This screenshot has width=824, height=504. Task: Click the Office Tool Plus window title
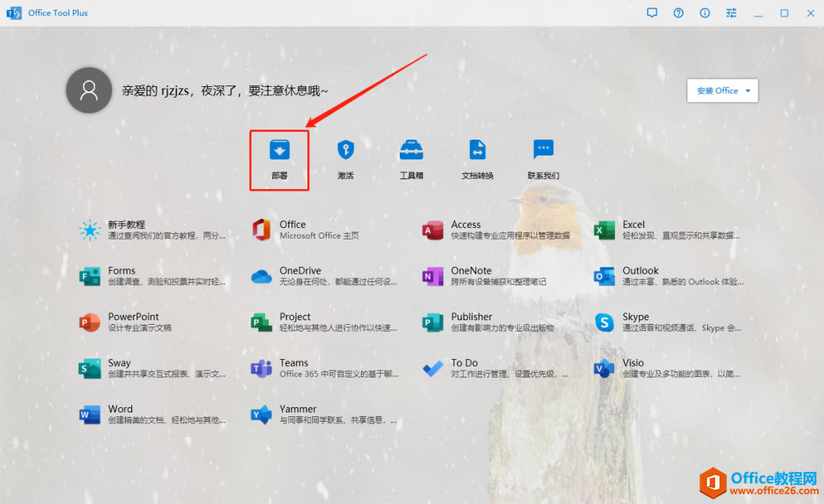pos(58,13)
